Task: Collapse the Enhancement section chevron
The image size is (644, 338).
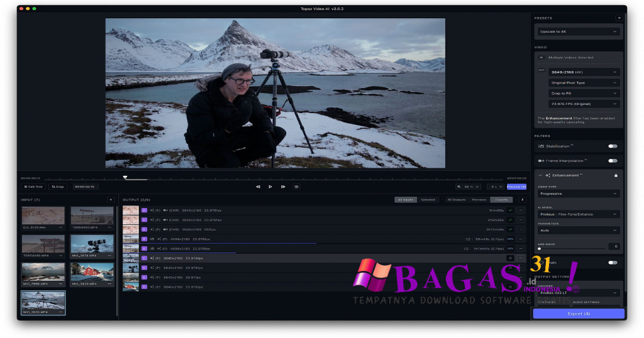Action: [540, 175]
